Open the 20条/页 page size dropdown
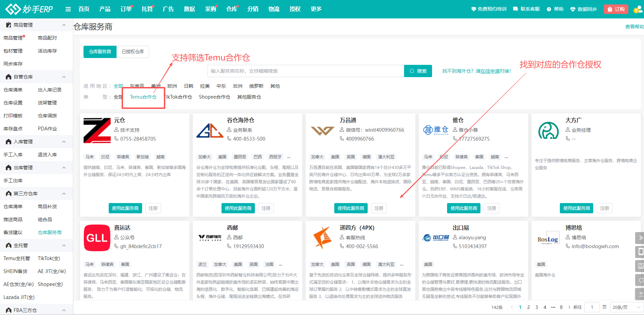 pos(626,307)
